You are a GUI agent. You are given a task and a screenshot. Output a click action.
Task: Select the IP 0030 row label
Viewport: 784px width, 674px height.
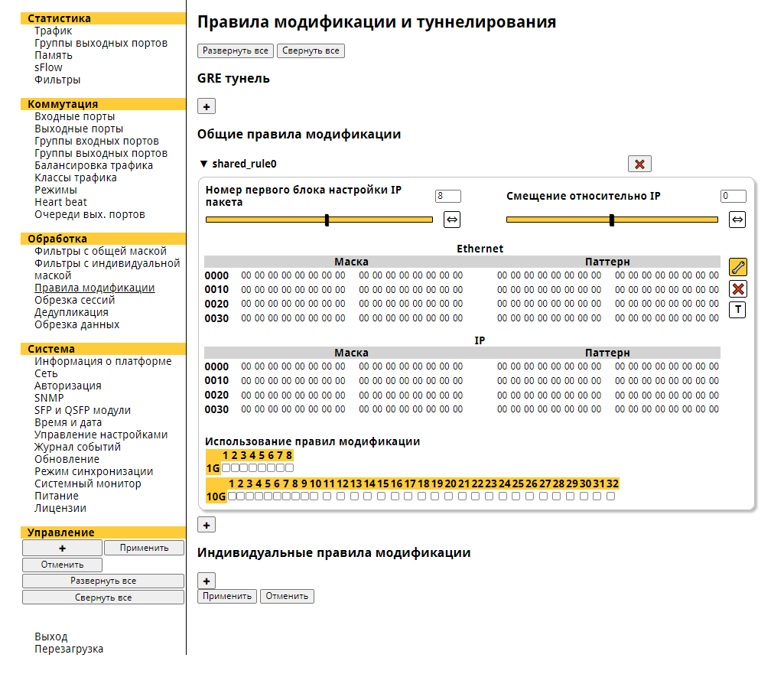(216, 409)
